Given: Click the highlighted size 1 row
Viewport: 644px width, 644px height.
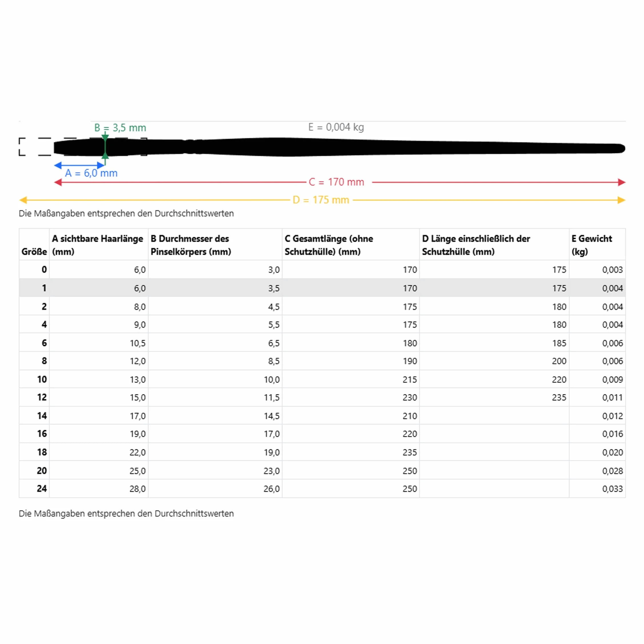Looking at the screenshot, I should [322, 288].
